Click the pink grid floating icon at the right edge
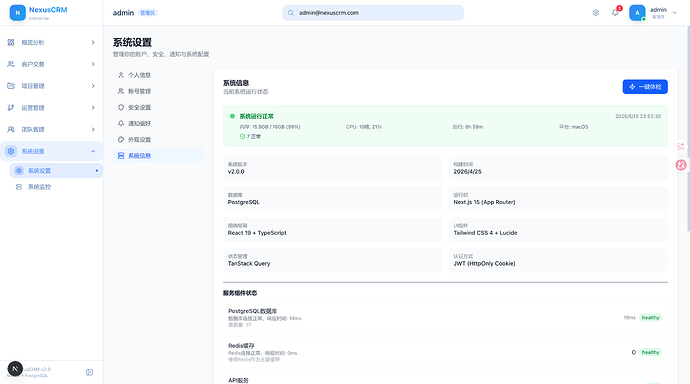The height and width of the screenshot is (384, 690). [x=681, y=146]
